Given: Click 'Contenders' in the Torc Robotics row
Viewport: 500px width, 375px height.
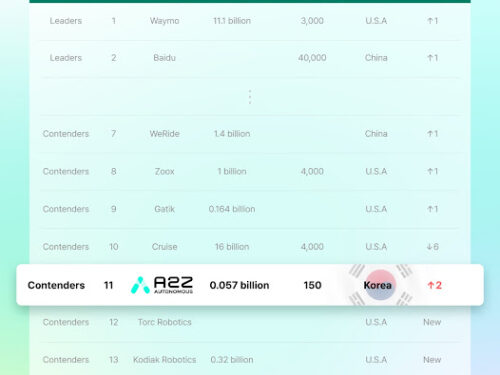Looking at the screenshot, I should 66,322.
